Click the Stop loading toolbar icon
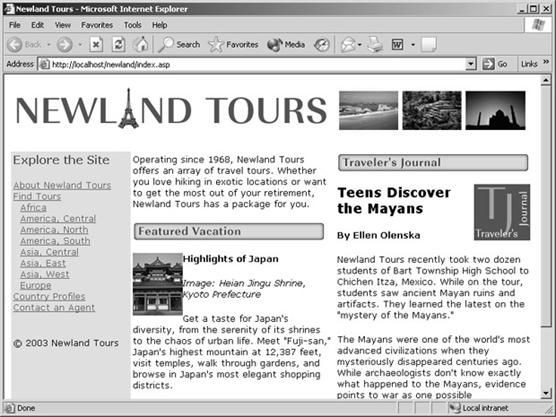Viewport: 556px width, 417px height. tap(96, 45)
